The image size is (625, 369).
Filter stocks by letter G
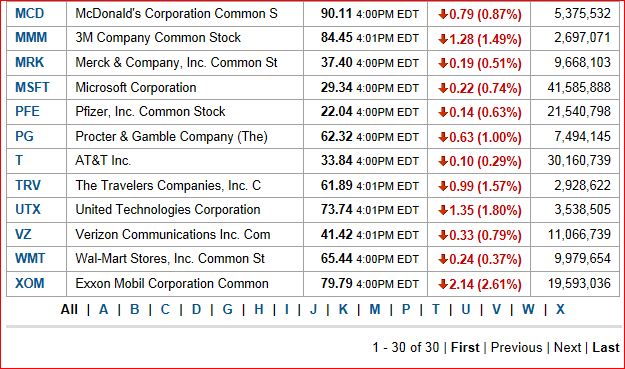pyautogui.click(x=228, y=310)
